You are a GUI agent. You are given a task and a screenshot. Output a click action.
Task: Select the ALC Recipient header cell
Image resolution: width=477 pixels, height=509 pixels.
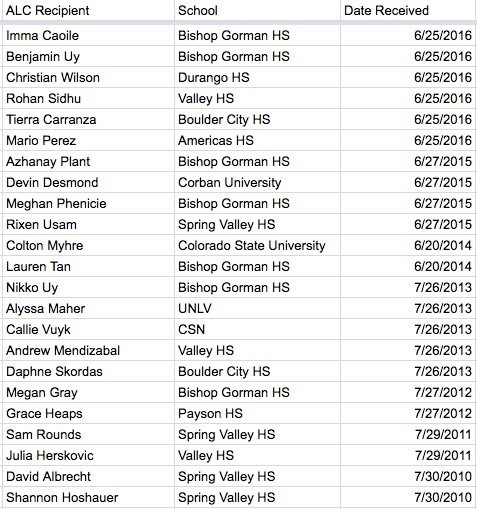pos(88,10)
